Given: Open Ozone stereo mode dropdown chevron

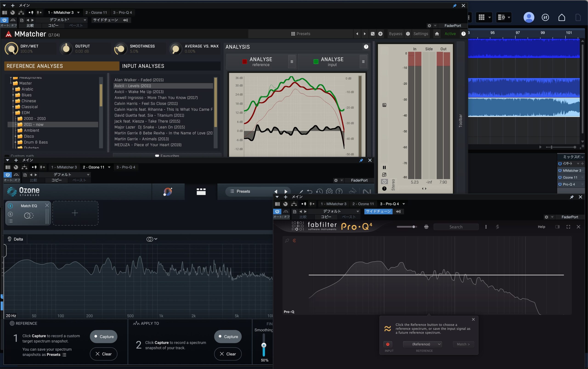Looking at the screenshot, I should click(x=156, y=239).
